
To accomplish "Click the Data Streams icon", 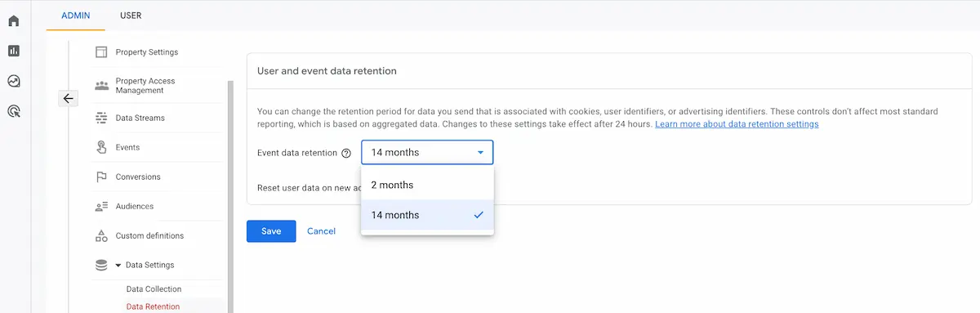I will (x=101, y=118).
